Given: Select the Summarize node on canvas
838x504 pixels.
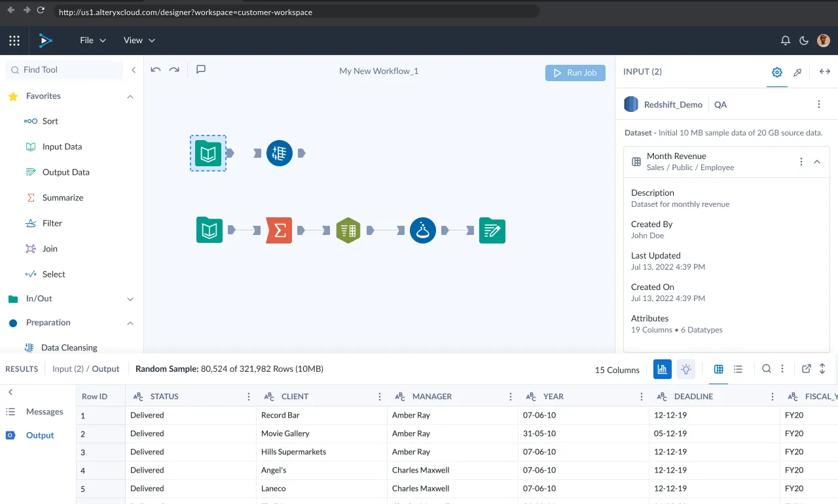Looking at the screenshot, I should coord(279,230).
